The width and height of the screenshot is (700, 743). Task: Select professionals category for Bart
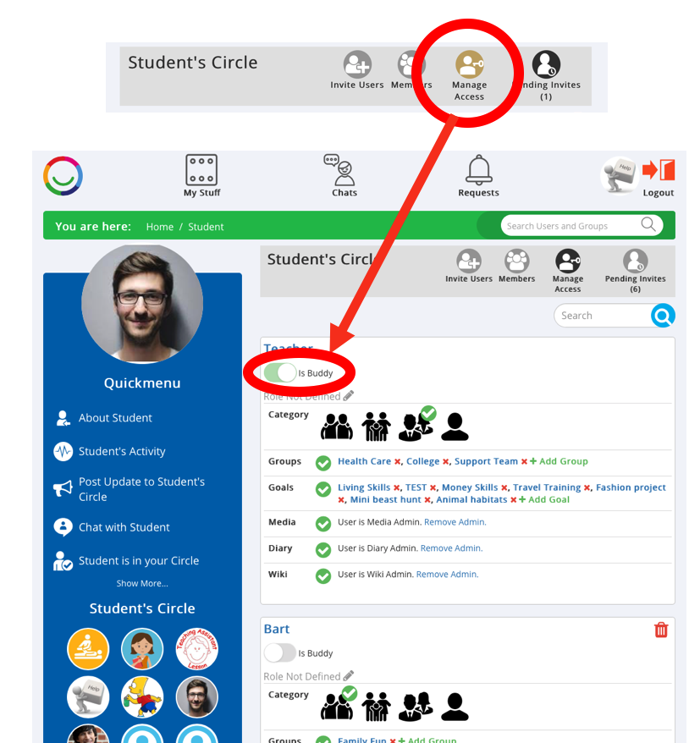416,707
